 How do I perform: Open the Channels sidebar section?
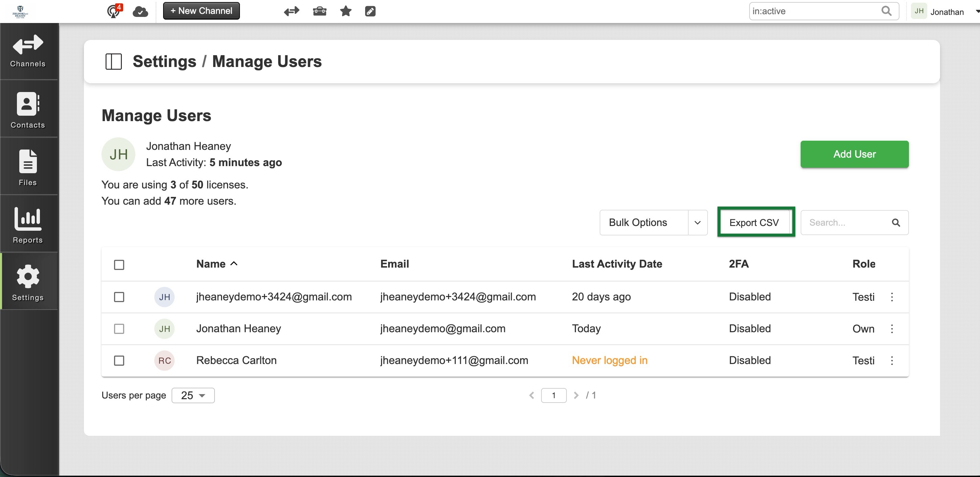click(x=28, y=51)
